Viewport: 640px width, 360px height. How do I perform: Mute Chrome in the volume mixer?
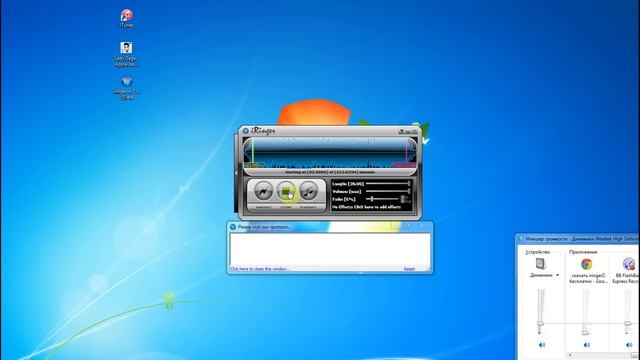(x=587, y=345)
